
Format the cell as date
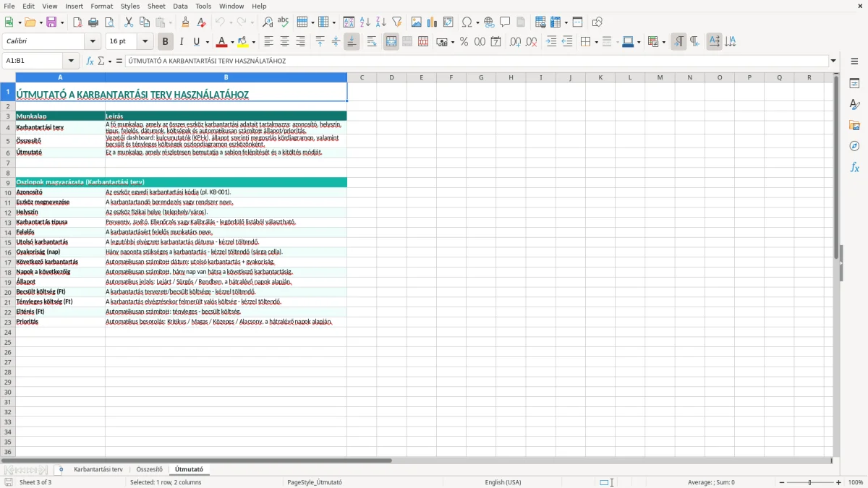coord(495,42)
